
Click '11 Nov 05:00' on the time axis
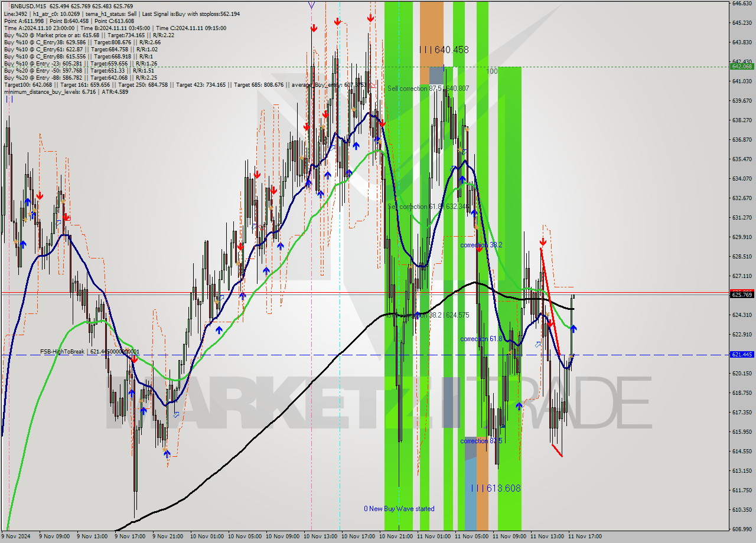tap(471, 537)
